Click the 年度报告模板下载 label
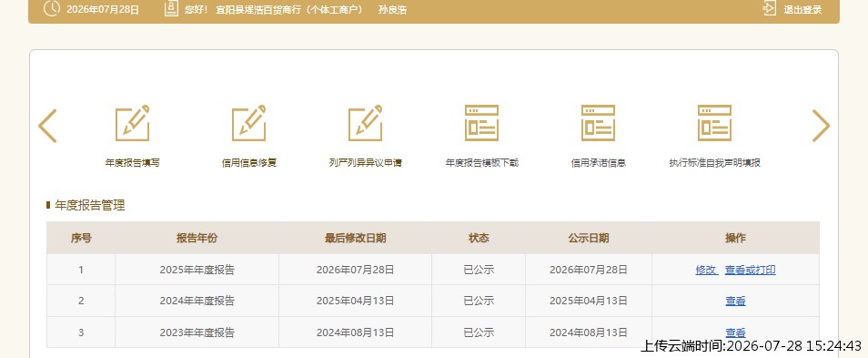 [x=481, y=163]
